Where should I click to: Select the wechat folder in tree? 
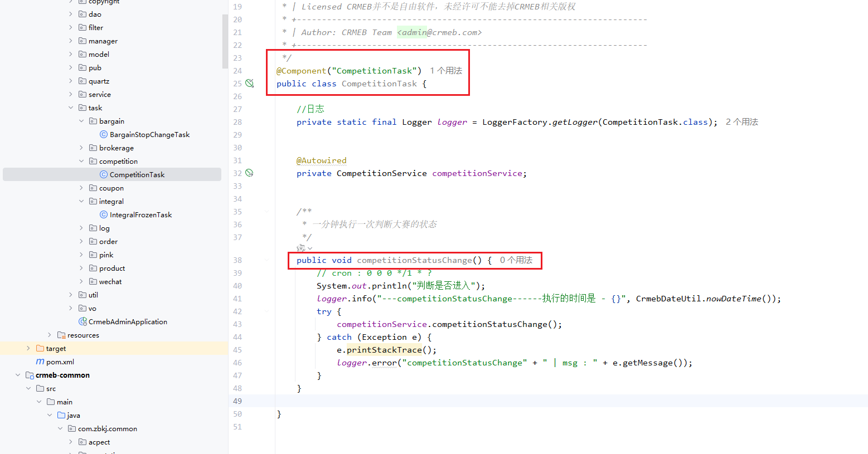[110, 281]
